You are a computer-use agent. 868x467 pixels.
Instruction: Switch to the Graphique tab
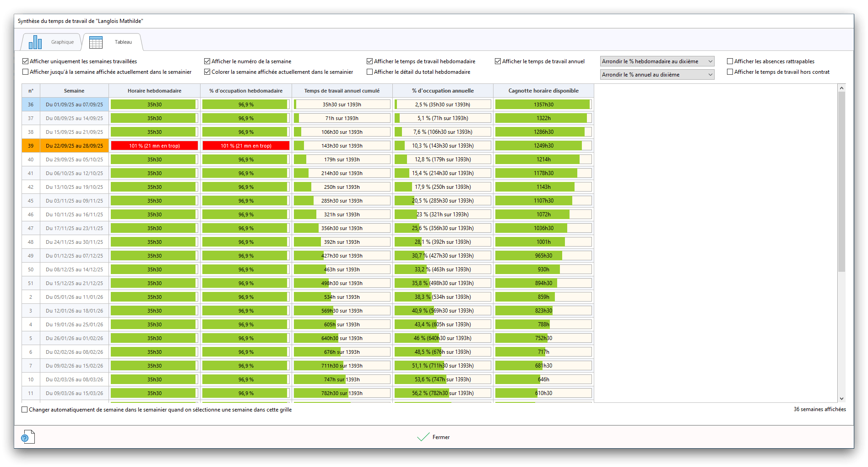[62, 42]
